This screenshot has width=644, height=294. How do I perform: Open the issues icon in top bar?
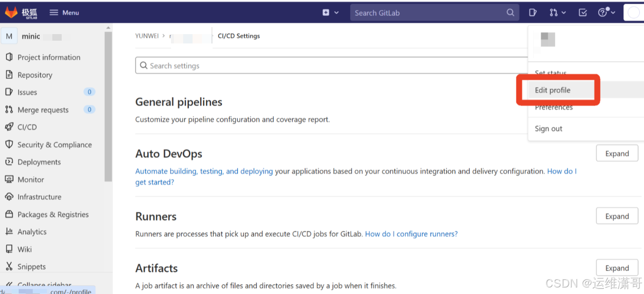click(x=532, y=13)
